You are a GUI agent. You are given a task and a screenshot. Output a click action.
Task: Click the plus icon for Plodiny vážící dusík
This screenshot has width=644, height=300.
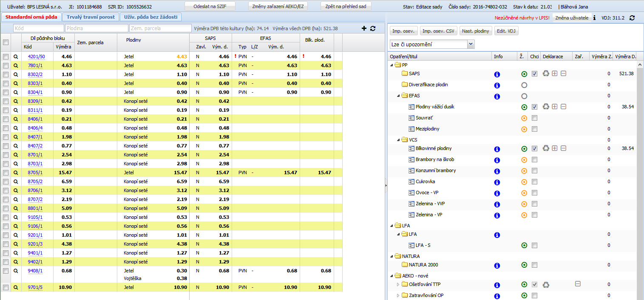(555, 107)
